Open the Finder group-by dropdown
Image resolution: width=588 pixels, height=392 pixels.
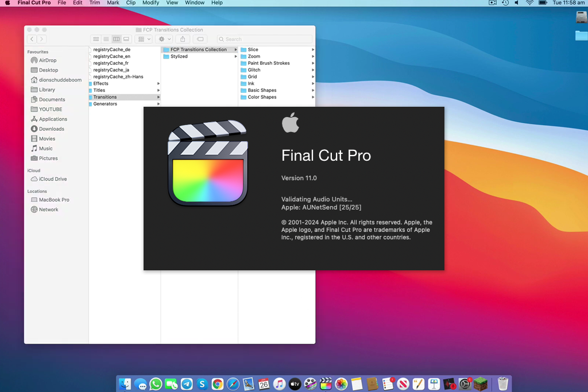coord(144,39)
